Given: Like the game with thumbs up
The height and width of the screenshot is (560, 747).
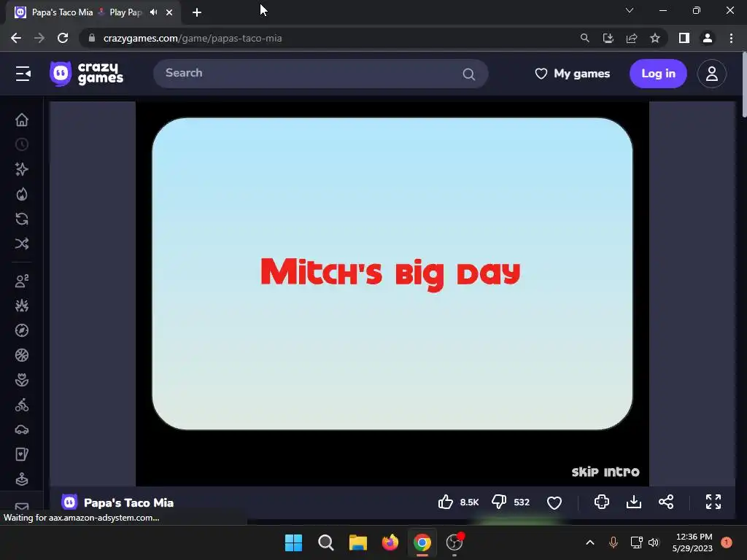Looking at the screenshot, I should coord(446,502).
